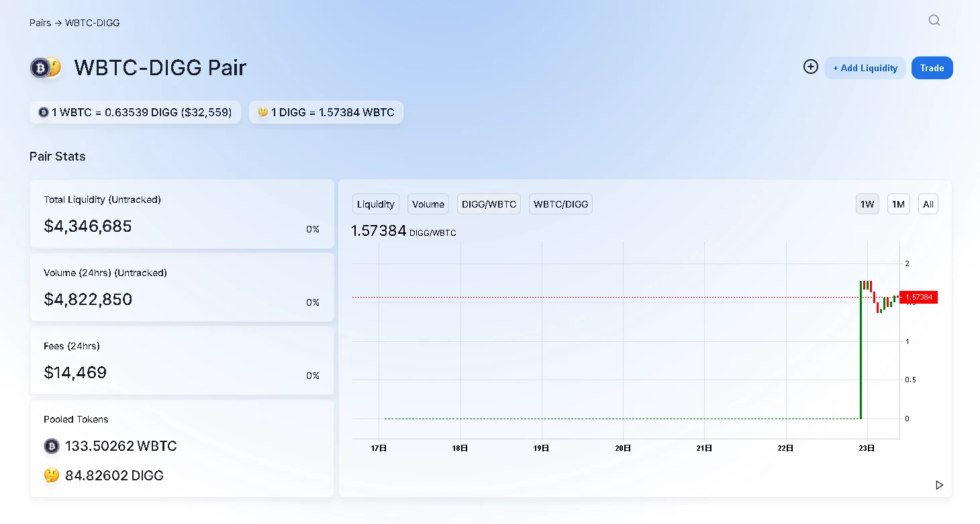Switch chart to Liquidity view
The image size is (980, 524).
[x=375, y=204]
